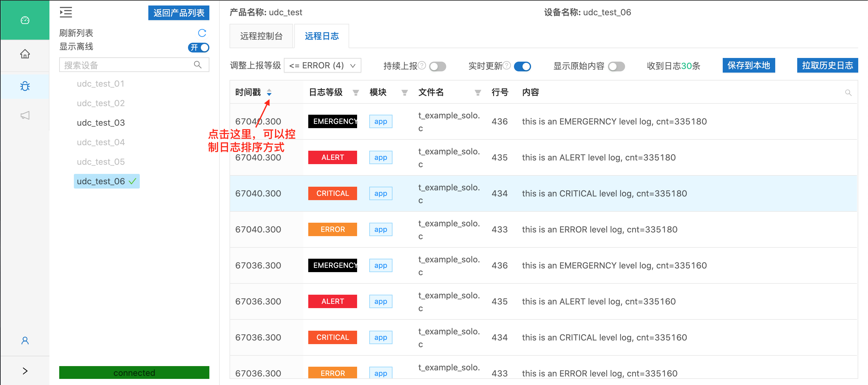Click help icon next to 持续上报
Screen dimensions: 868x385
(x=422, y=65)
